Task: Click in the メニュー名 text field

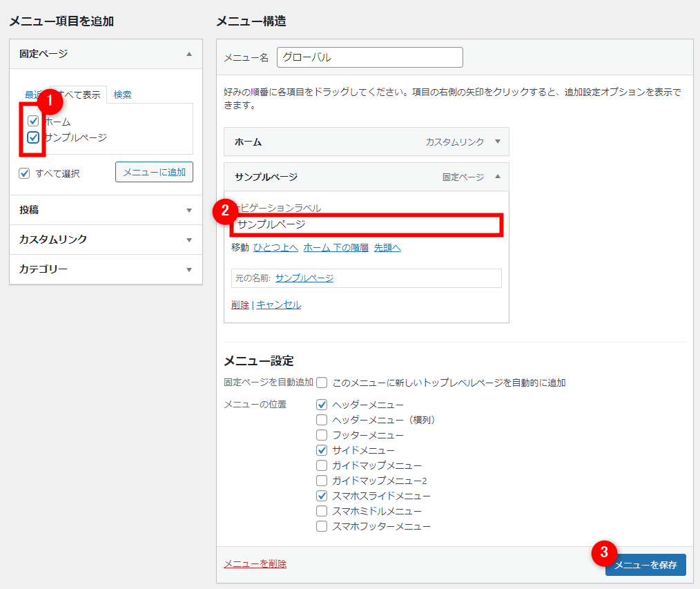Action: (x=369, y=57)
